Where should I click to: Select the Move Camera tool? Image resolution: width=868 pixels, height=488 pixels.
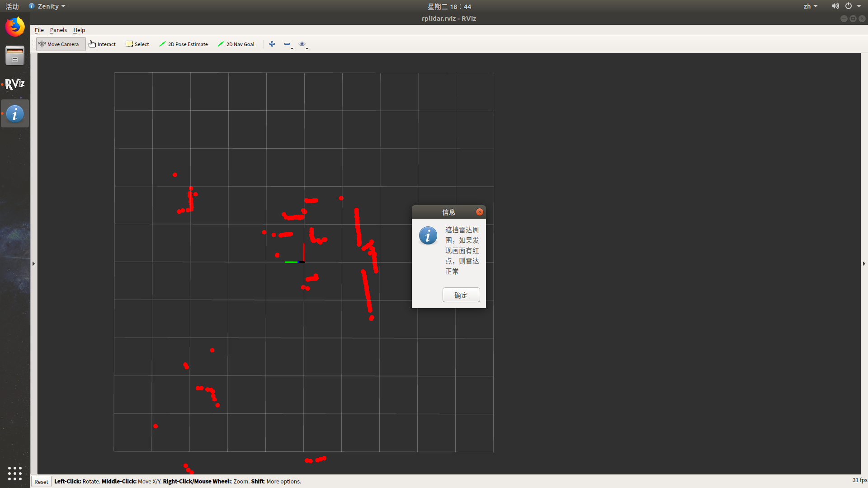[60, 44]
